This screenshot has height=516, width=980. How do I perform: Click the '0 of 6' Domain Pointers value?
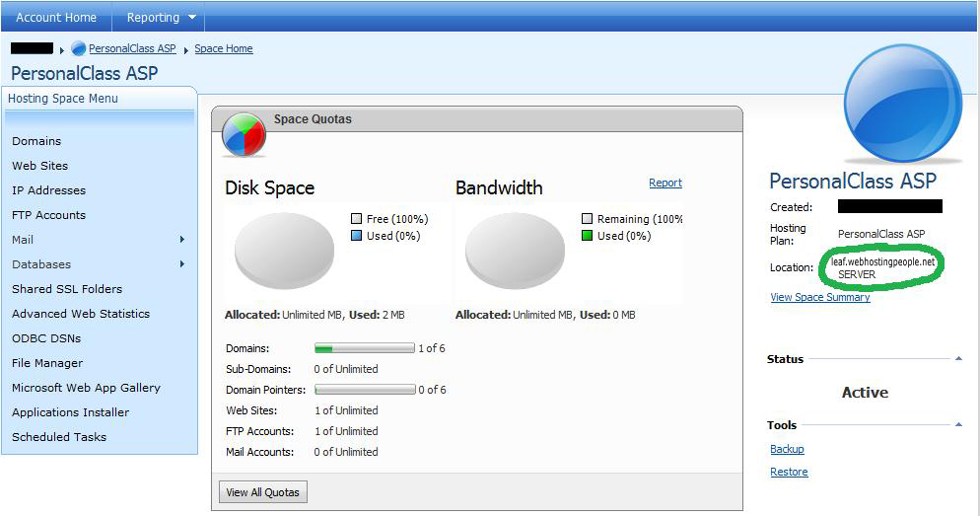click(433, 390)
